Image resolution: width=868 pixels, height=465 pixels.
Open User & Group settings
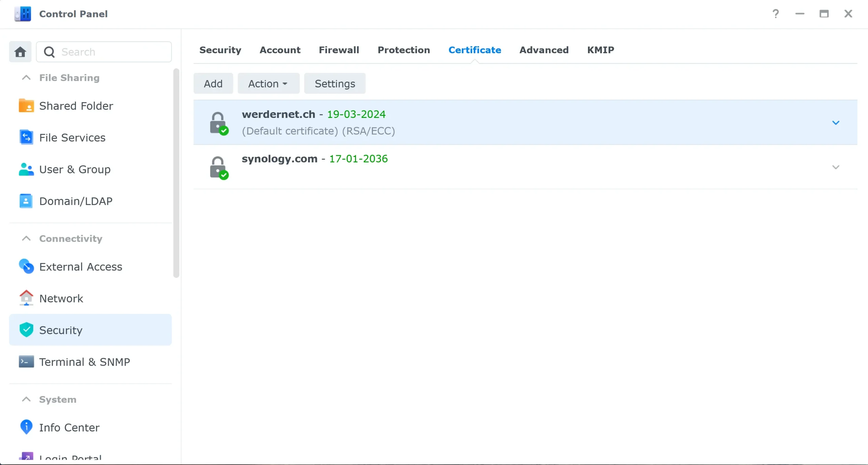coord(75,169)
